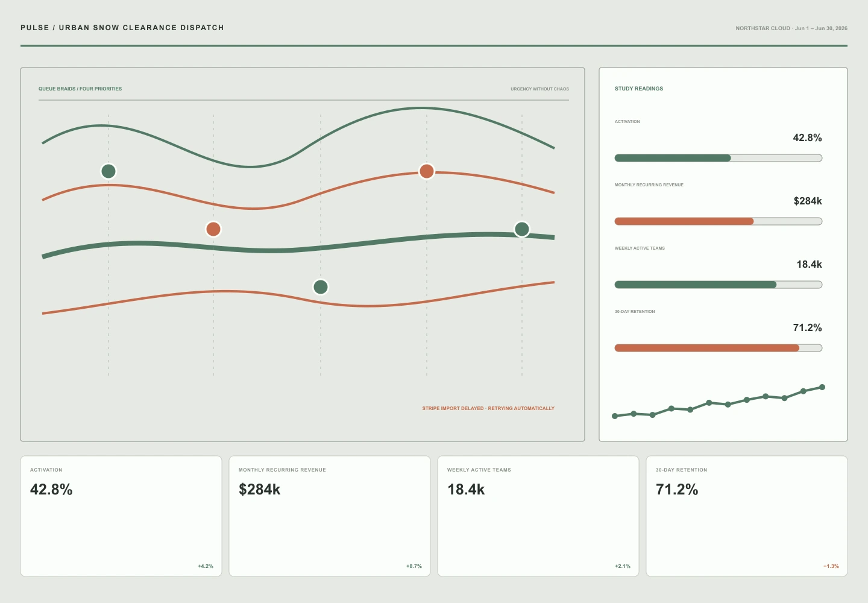Image resolution: width=868 pixels, height=603 pixels.
Task: Select the Weekly Active Teams progress bar
Action: pos(719,285)
